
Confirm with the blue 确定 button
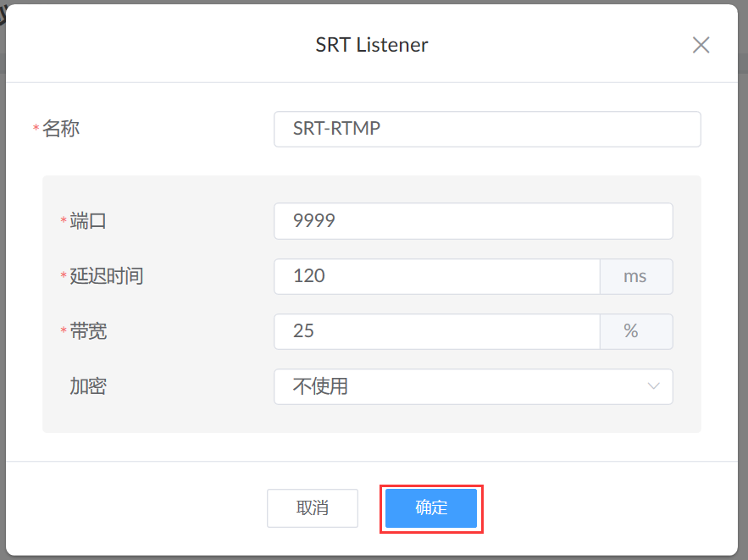[431, 508]
